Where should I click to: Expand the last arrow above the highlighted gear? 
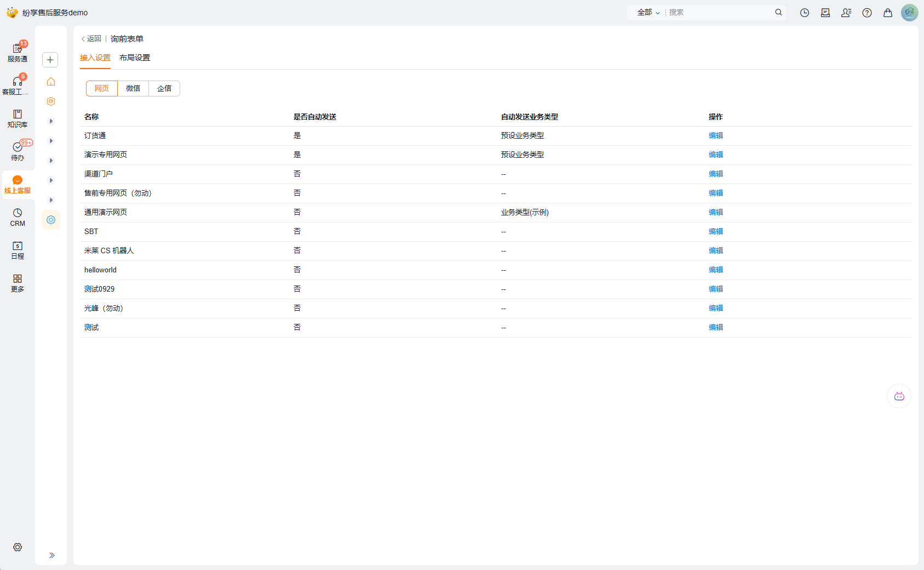click(51, 200)
